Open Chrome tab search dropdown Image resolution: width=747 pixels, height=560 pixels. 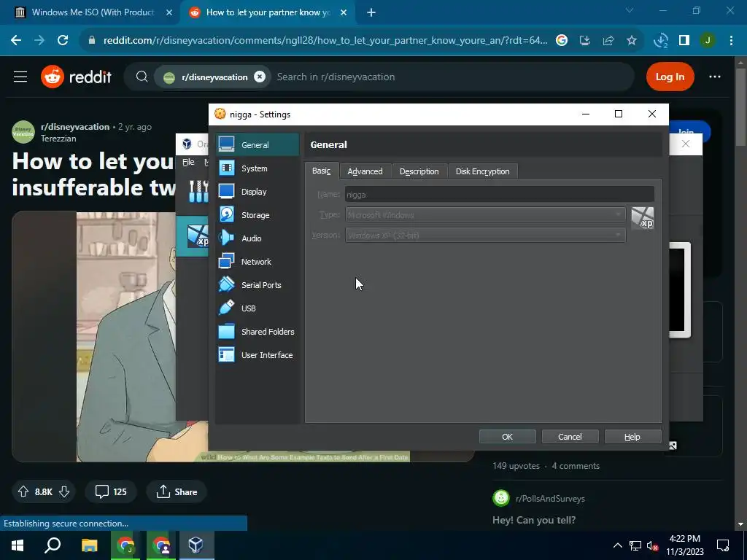(x=630, y=10)
